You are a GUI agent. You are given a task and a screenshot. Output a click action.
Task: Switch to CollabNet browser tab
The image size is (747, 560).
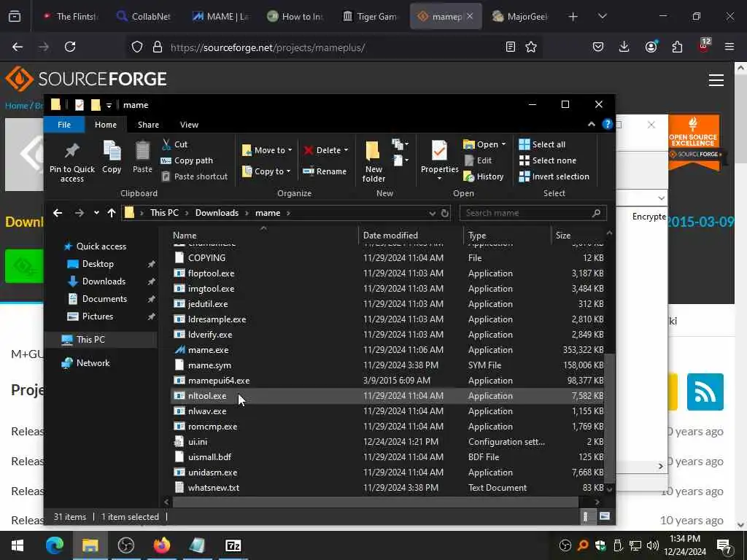[x=144, y=17]
